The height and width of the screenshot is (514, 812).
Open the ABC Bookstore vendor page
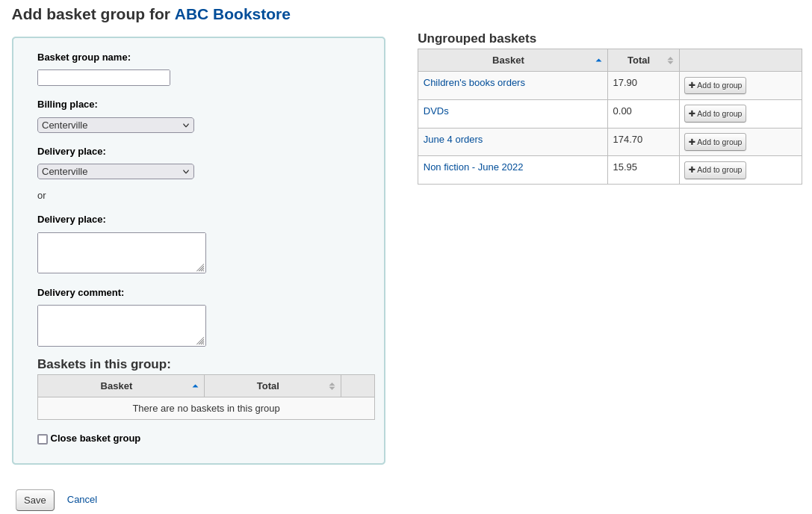pyautogui.click(x=232, y=14)
